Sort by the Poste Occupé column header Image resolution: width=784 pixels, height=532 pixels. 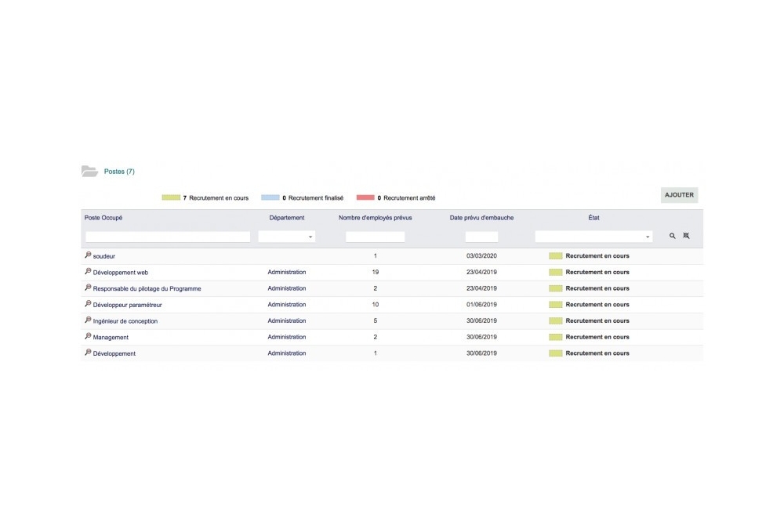click(x=103, y=218)
